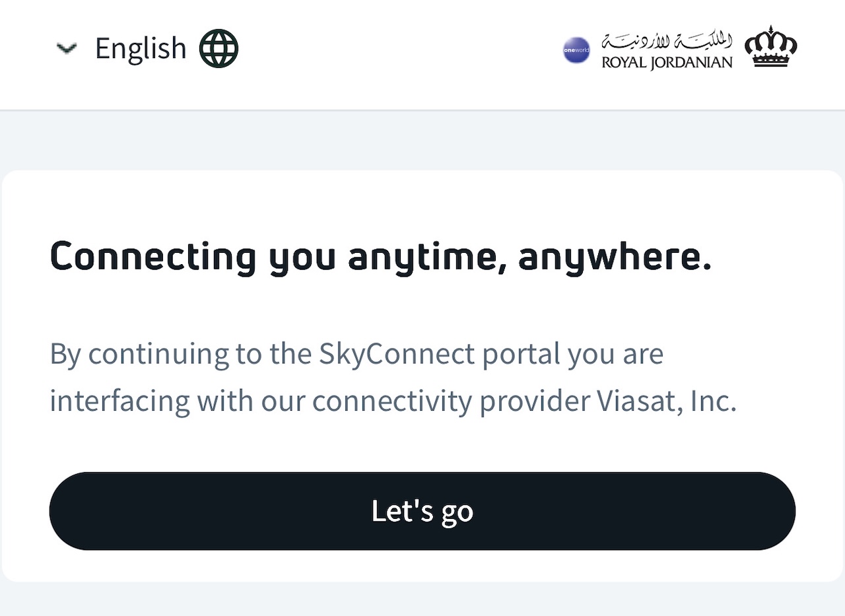Click the globe language icon
This screenshot has width=845, height=616.
coord(219,49)
